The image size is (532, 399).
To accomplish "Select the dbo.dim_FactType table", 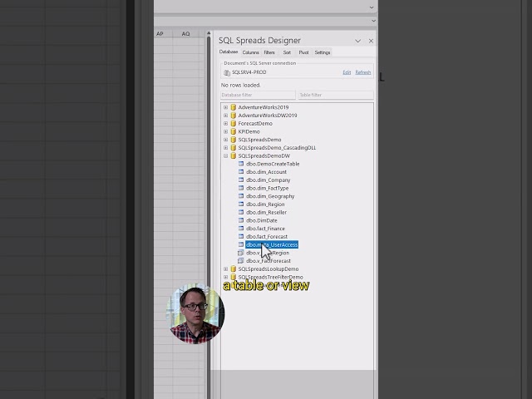I will [x=268, y=189].
